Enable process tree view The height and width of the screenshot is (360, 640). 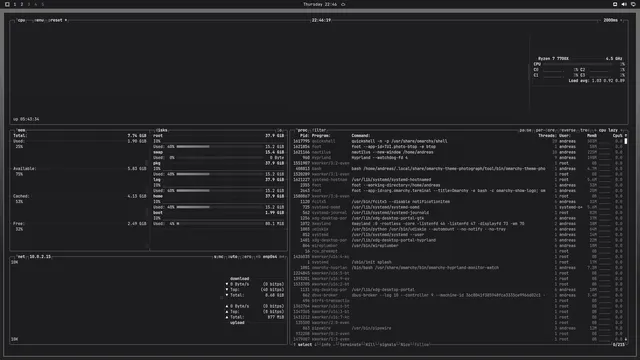585,130
